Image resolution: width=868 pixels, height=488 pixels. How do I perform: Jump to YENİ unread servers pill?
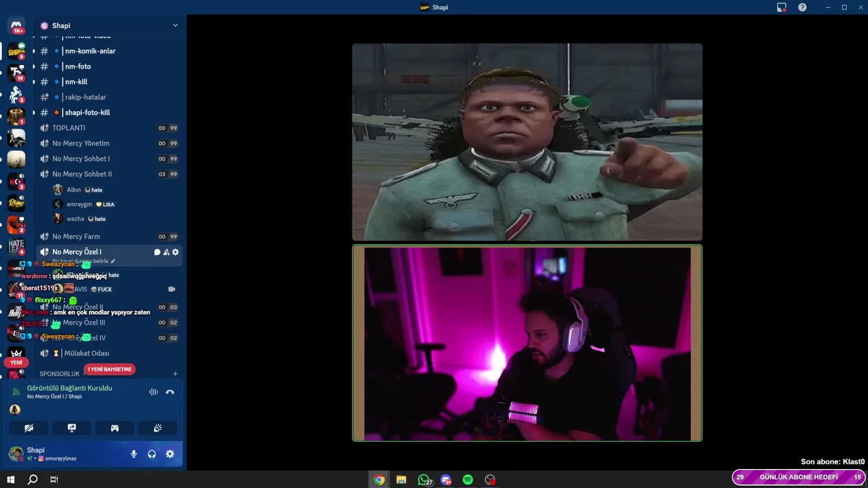(x=16, y=363)
